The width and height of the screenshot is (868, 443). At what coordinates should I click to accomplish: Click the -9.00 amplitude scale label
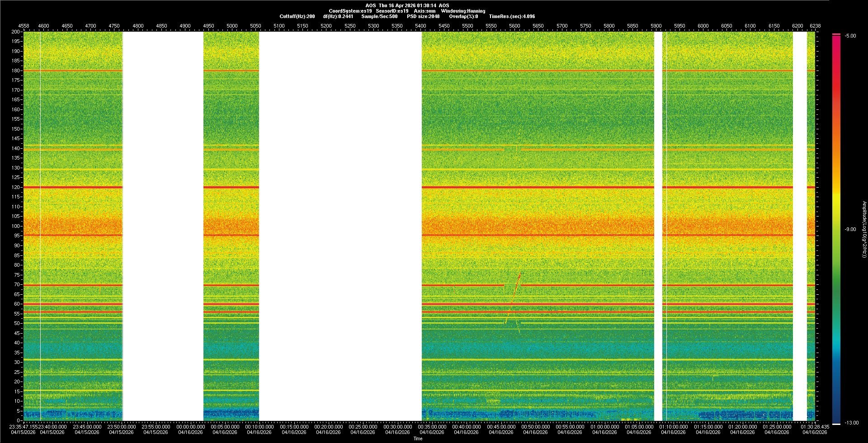pos(850,230)
